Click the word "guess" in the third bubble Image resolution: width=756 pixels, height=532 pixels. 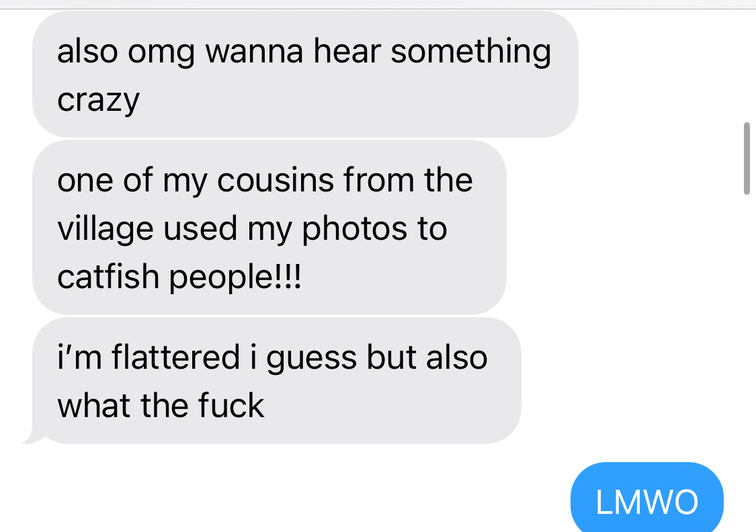311,359
